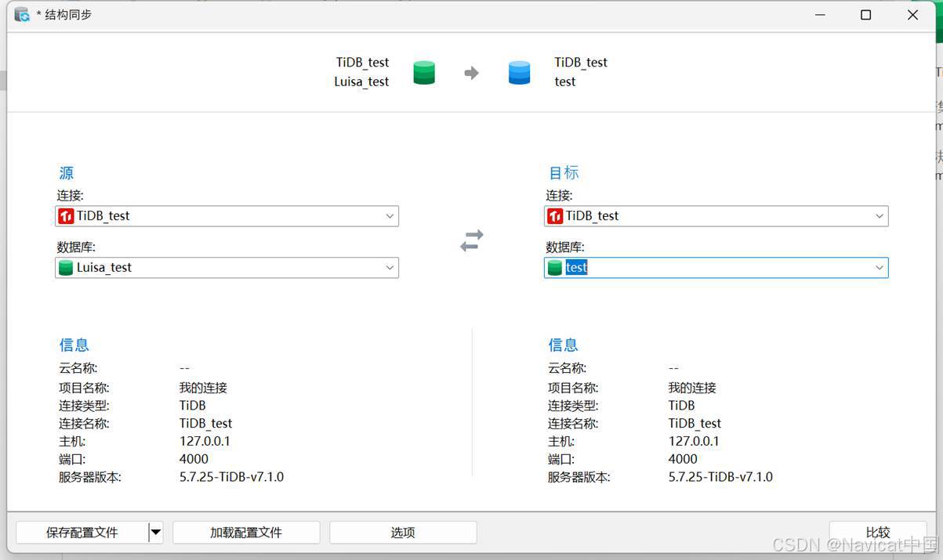Click the target 信息 heading
This screenshot has width=943, height=560.
click(x=563, y=345)
